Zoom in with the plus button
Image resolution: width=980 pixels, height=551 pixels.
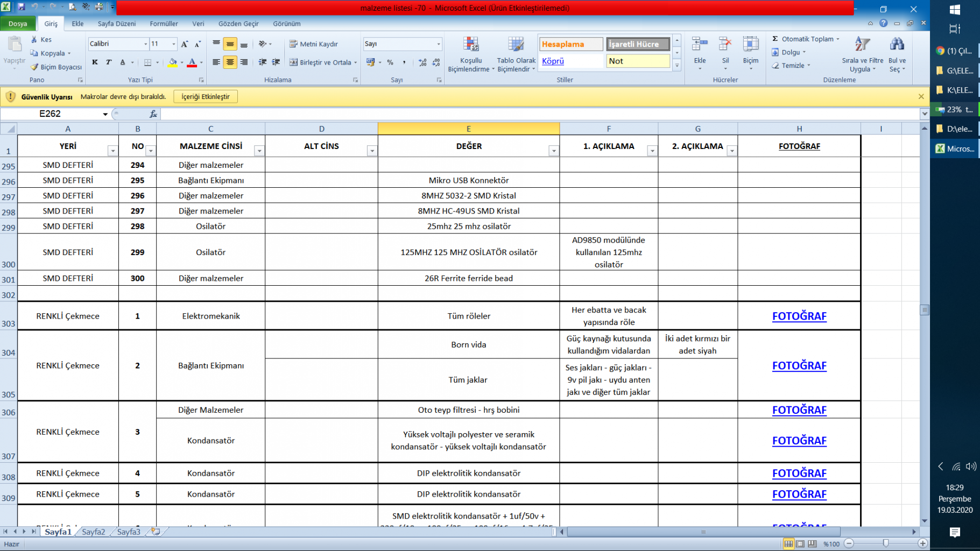click(x=922, y=543)
